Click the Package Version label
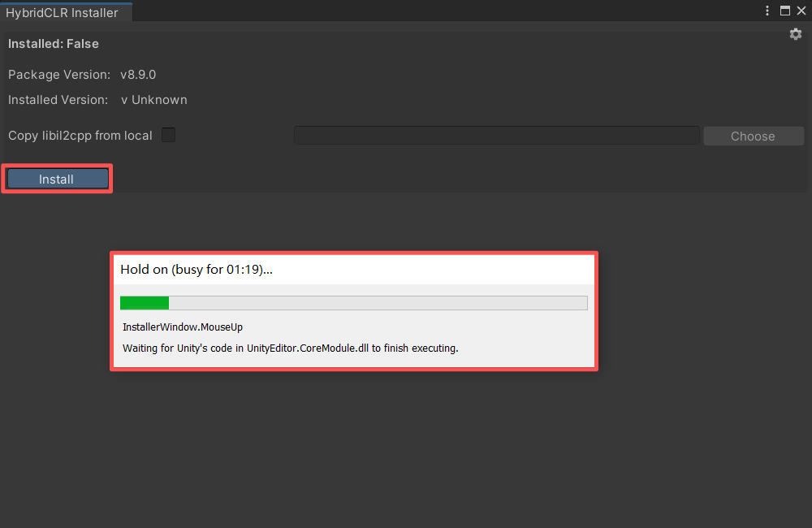This screenshot has height=528, width=812. click(x=59, y=75)
